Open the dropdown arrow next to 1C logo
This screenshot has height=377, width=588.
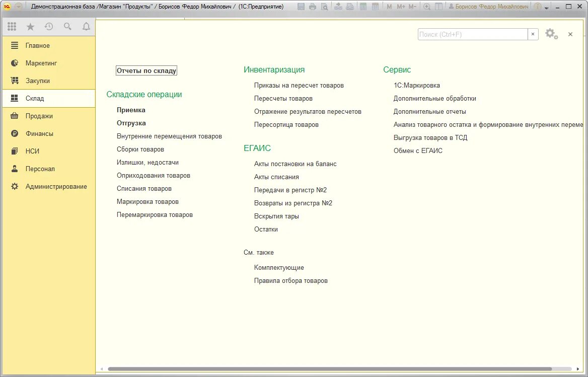tap(18, 7)
